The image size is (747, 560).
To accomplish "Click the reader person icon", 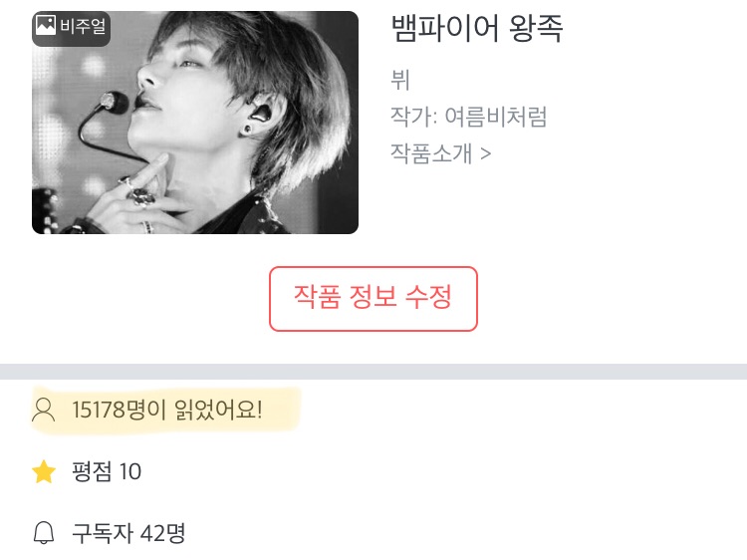I will click(44, 410).
